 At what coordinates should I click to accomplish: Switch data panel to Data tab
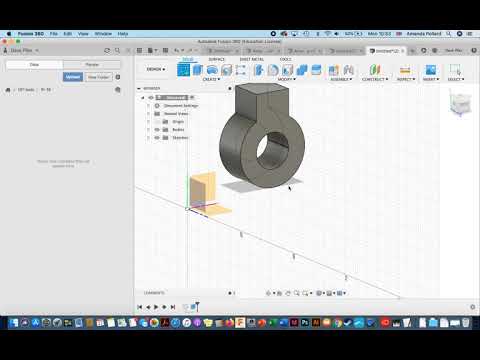click(x=34, y=65)
